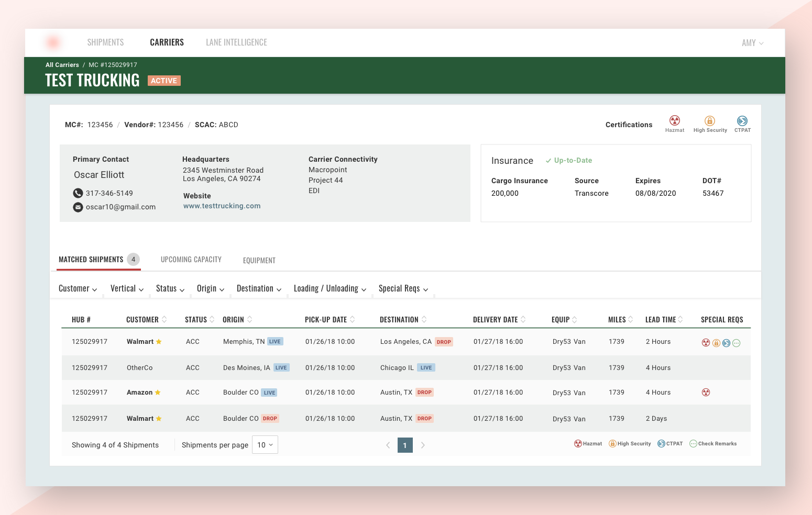Click the company logo in the top navigation
Screen dimensions: 812x515
pyautogui.click(x=53, y=42)
